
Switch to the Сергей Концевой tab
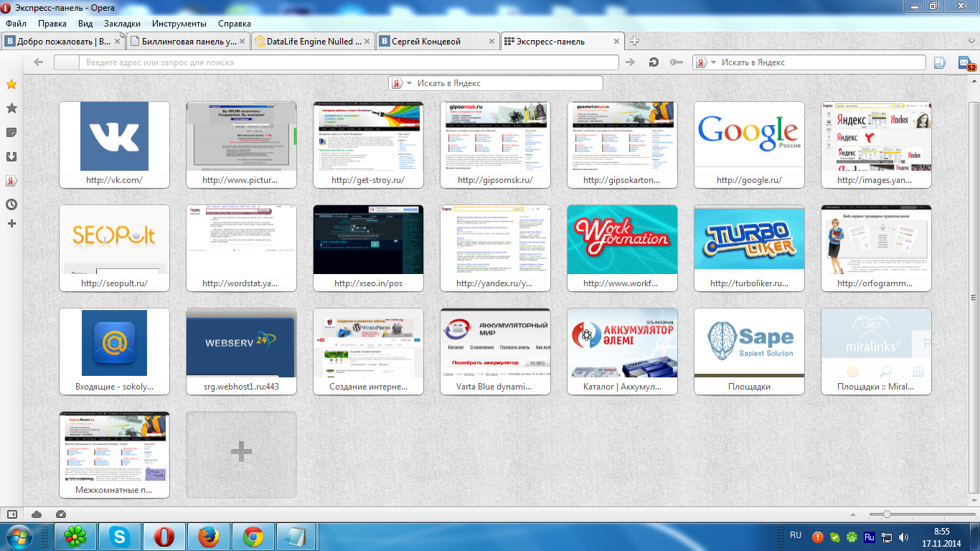438,42
